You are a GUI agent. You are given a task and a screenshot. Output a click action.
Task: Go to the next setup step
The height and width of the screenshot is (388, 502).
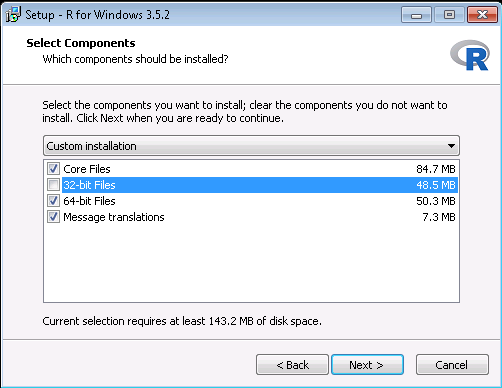[367, 365]
